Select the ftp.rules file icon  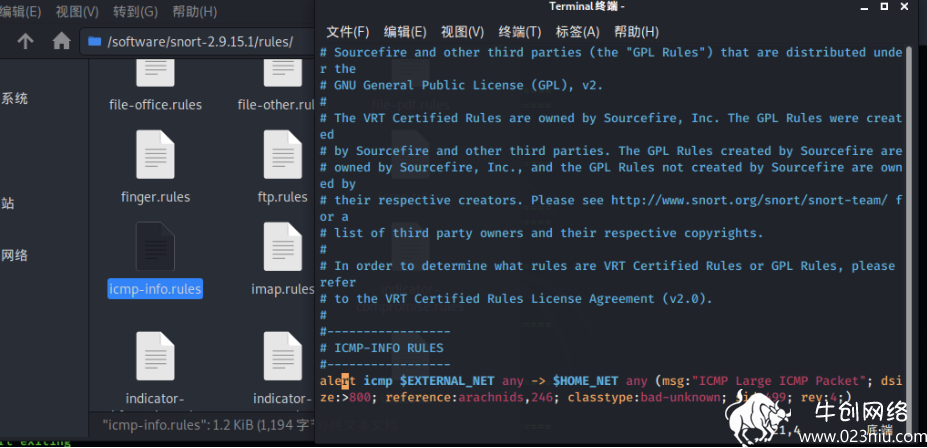(283, 155)
